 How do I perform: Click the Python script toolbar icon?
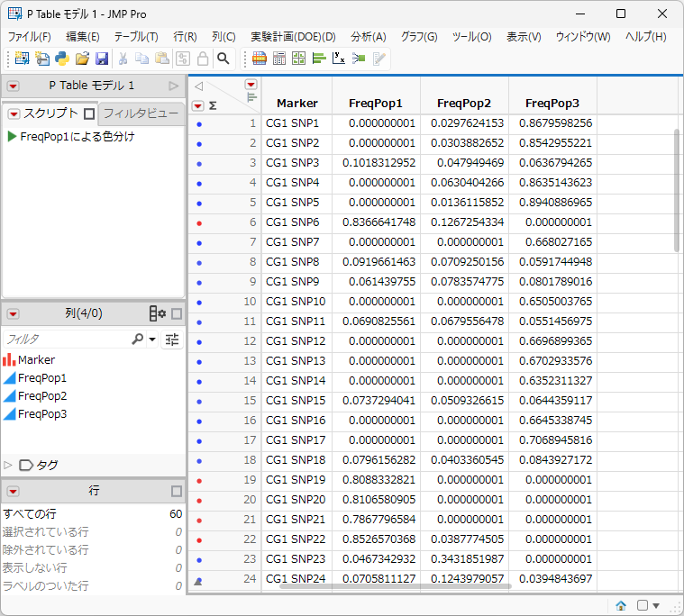click(x=62, y=59)
